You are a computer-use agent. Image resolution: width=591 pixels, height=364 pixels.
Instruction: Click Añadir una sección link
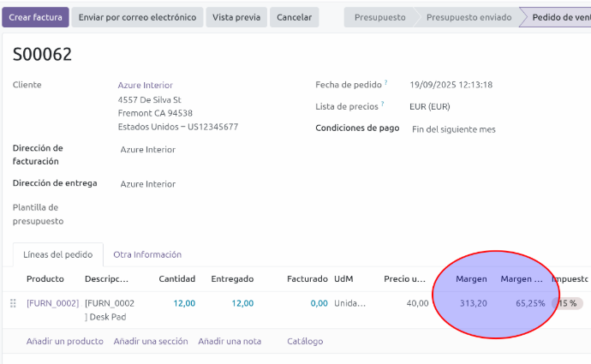(x=150, y=341)
